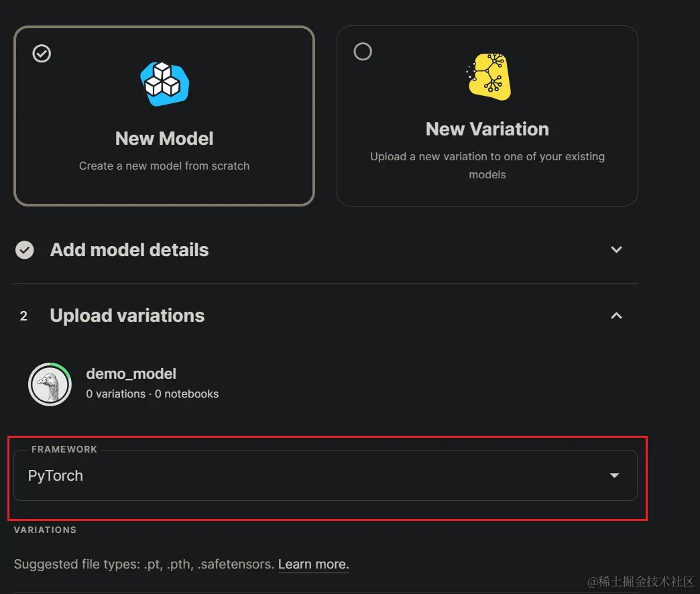Click the checked circle on the New Model card

click(x=41, y=53)
